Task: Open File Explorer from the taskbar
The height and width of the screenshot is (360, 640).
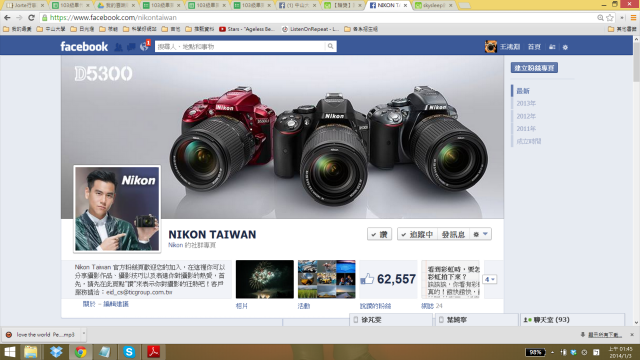Action: 31,352
